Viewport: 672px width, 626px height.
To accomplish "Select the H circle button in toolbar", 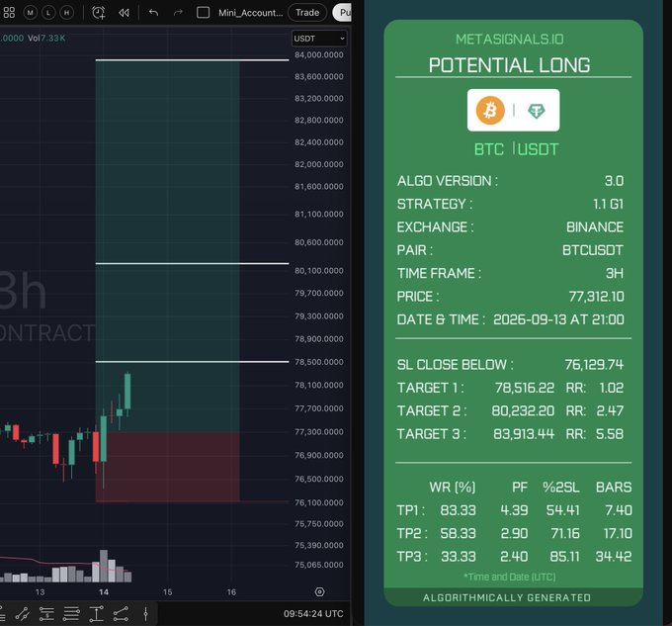I will click(x=67, y=13).
